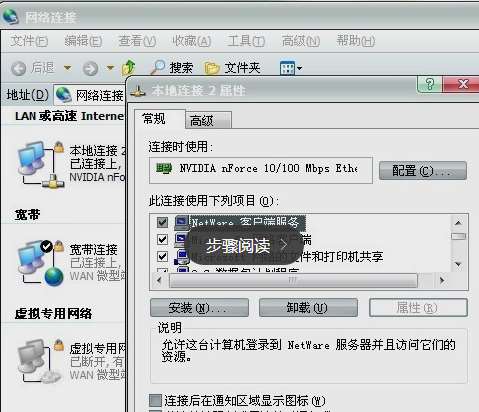Expand the Forward button history dropdown arrow
The width and height of the screenshot is (479, 412).
coord(110,68)
